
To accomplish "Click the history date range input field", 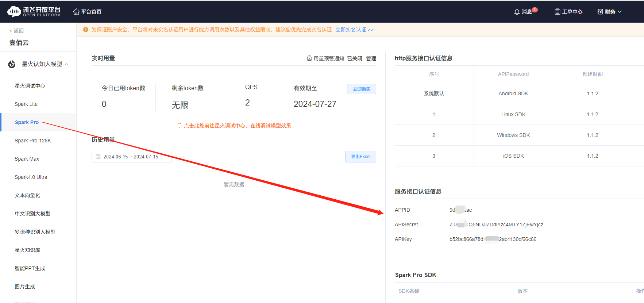I will click(x=131, y=157).
